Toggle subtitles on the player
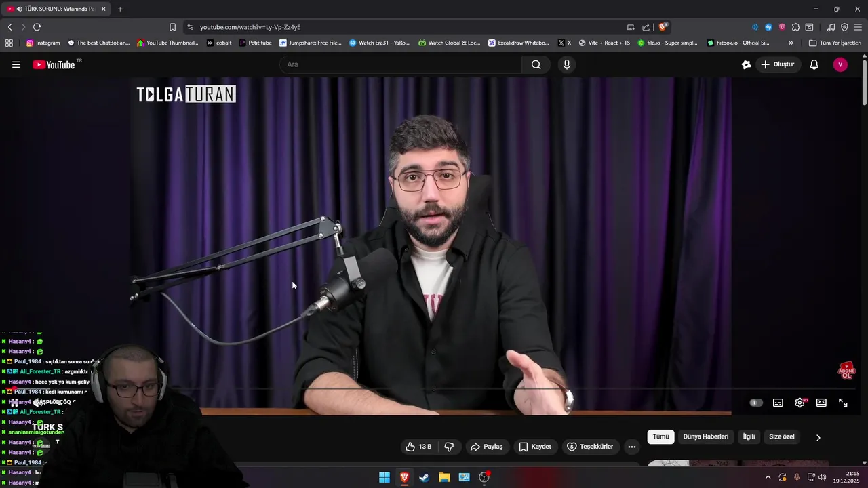868x488 pixels. (778, 403)
